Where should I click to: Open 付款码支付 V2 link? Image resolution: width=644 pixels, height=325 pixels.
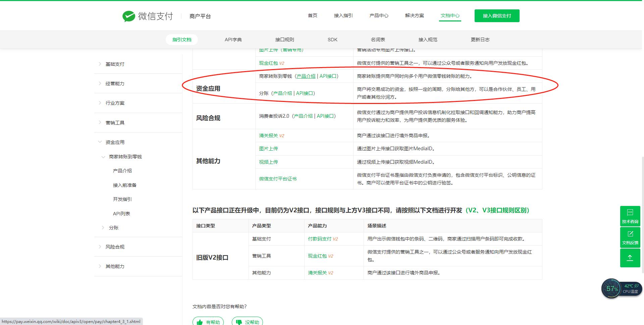click(x=323, y=239)
